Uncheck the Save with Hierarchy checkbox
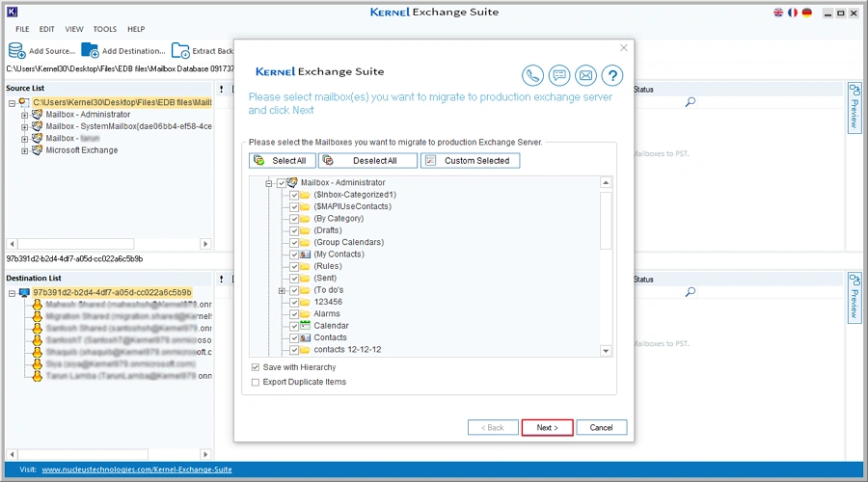Viewport: 868px width, 482px height. [x=255, y=367]
